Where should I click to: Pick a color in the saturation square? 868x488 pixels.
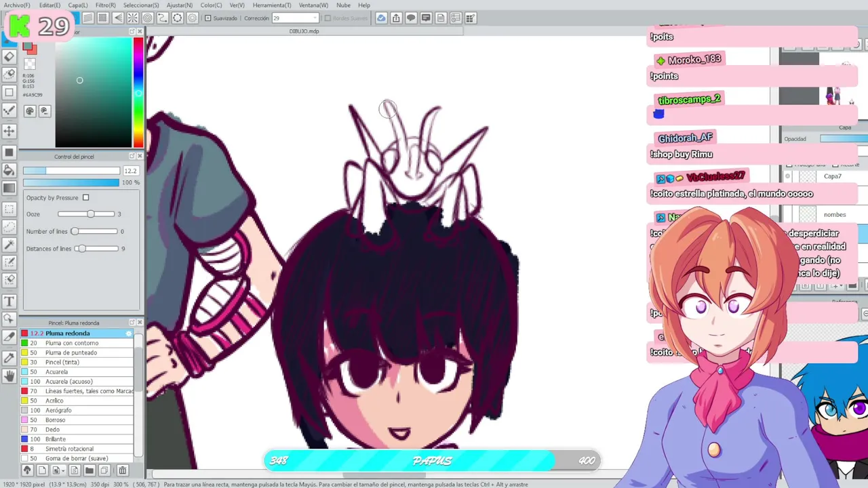94,92
